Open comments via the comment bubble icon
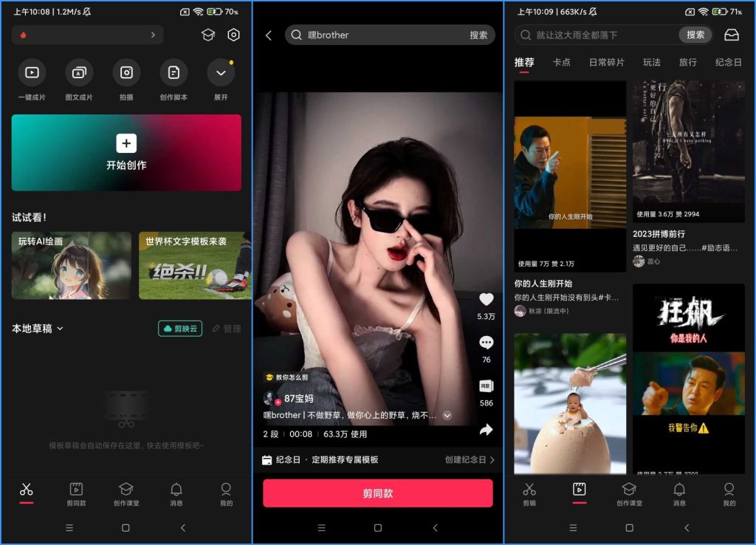Screen dimensions: 756x545 (486, 342)
